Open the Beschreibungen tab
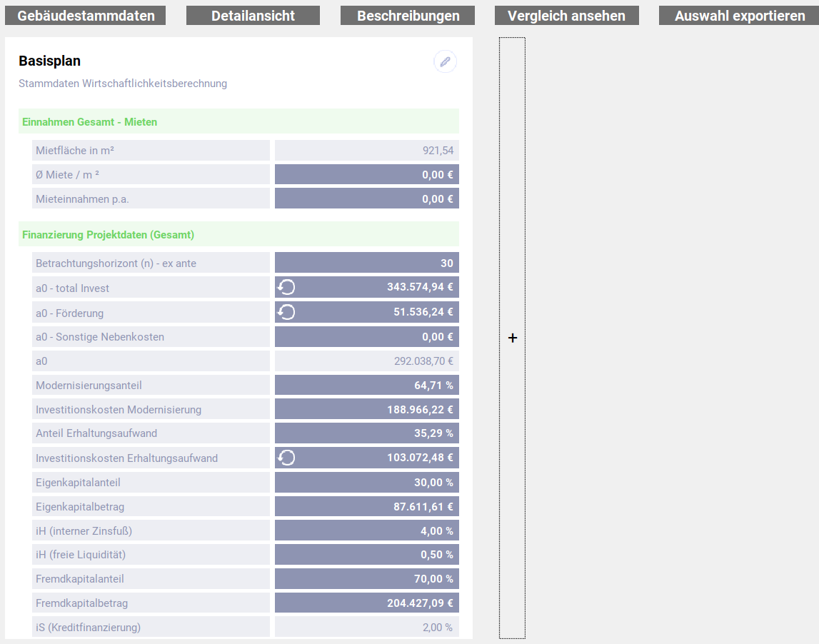The image size is (819, 644). pyautogui.click(x=408, y=16)
